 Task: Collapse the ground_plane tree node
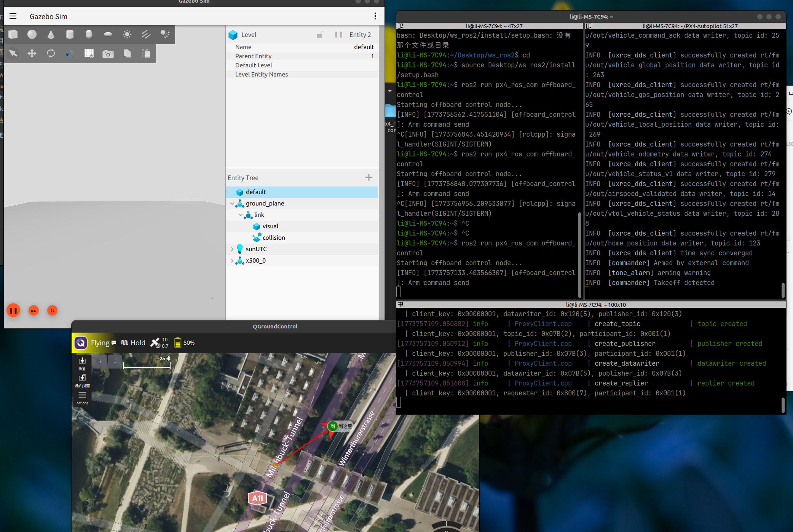(x=232, y=204)
